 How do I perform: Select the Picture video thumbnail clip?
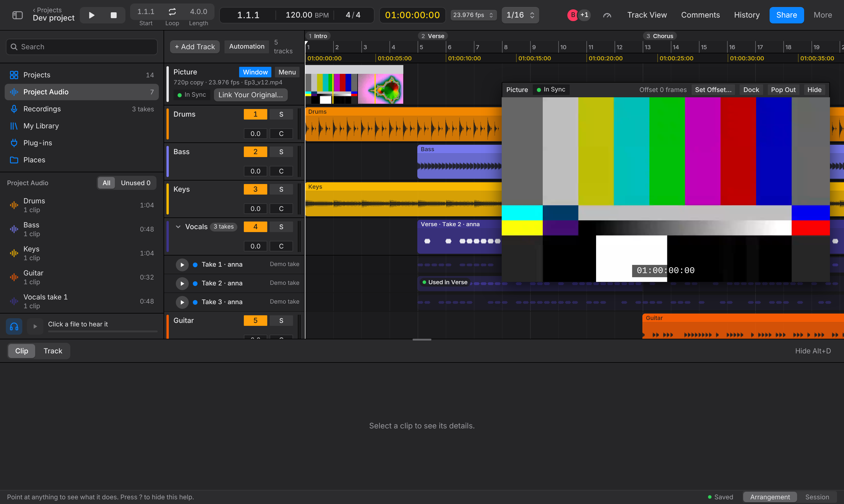click(354, 85)
